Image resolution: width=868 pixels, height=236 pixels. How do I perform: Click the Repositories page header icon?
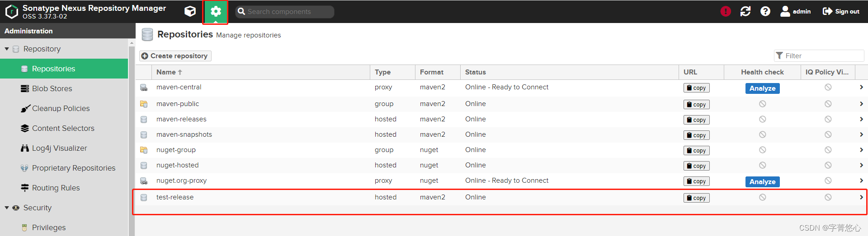point(147,35)
